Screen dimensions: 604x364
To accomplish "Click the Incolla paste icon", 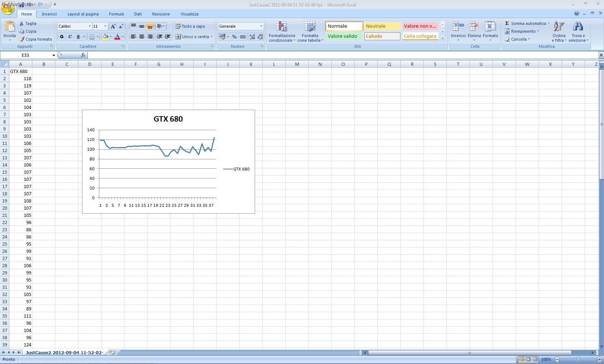I will pos(9,27).
